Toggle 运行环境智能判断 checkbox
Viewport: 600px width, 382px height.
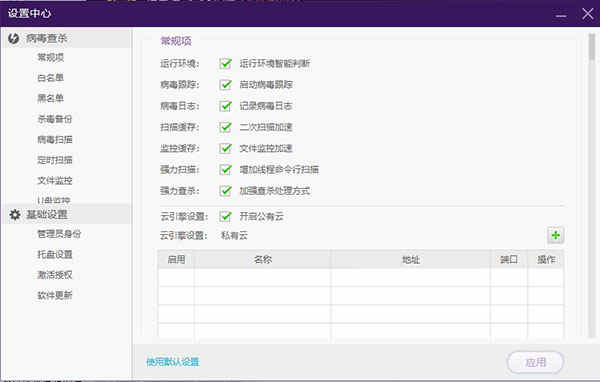[225, 63]
